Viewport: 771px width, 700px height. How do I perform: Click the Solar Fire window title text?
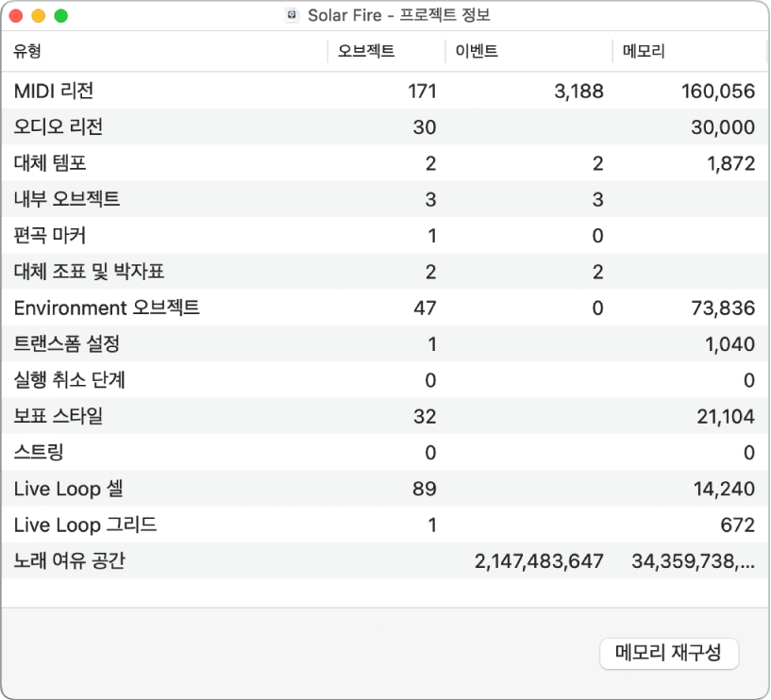pyautogui.click(x=399, y=15)
